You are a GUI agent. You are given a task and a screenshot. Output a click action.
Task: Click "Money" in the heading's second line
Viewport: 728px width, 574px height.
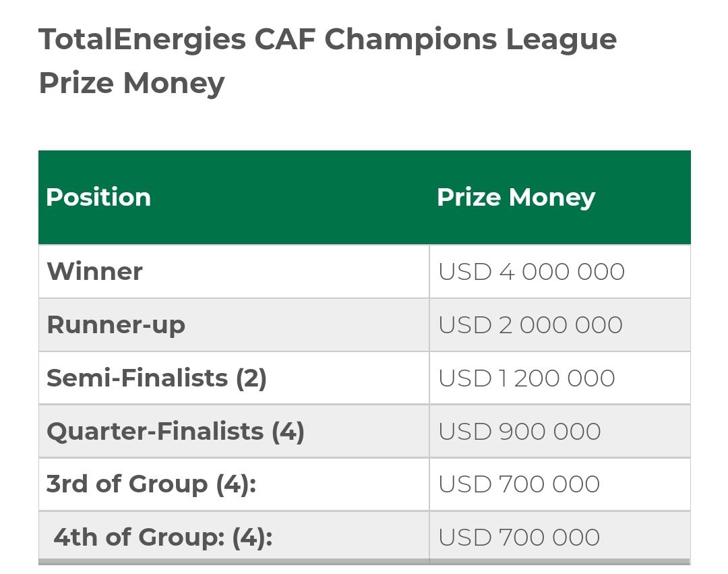(174, 83)
